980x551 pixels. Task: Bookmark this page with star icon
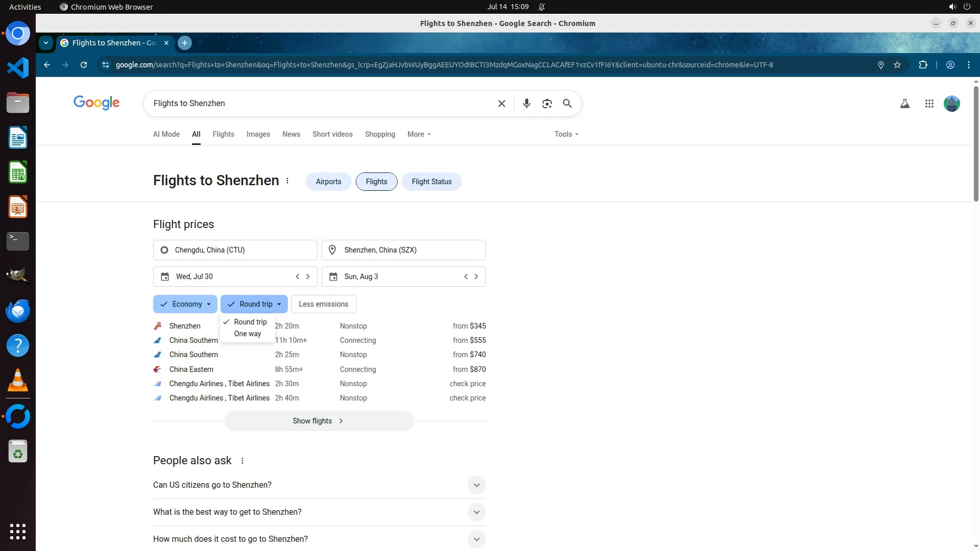(897, 65)
